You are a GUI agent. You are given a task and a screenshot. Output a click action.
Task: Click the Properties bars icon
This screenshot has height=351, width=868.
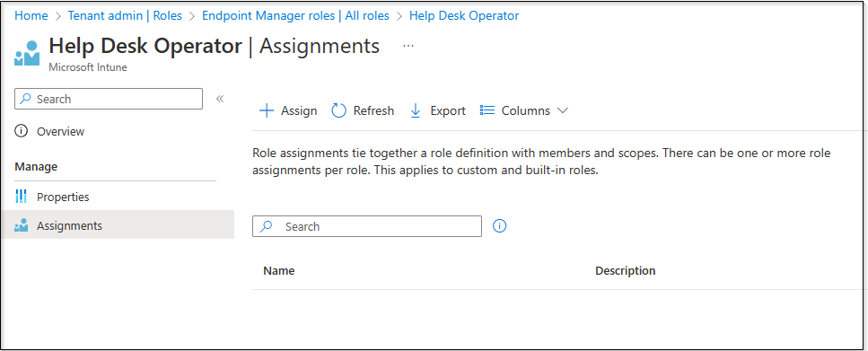coord(21,197)
